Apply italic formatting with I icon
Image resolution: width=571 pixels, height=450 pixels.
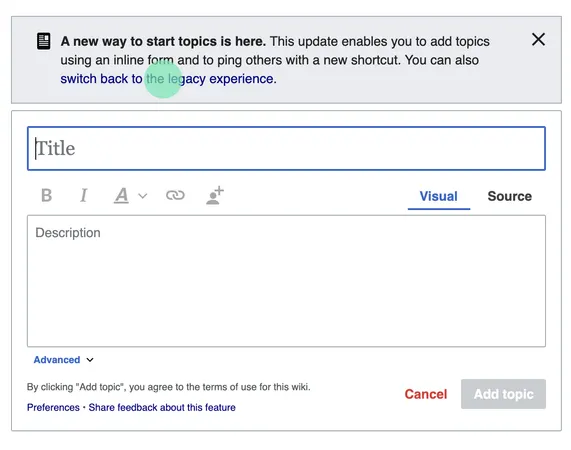coord(83,196)
